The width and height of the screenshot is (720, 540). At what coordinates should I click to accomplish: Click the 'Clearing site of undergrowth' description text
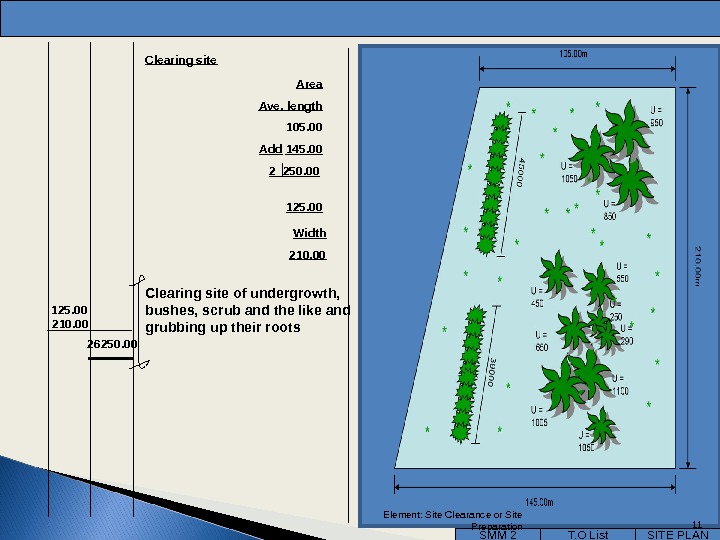tap(248, 310)
